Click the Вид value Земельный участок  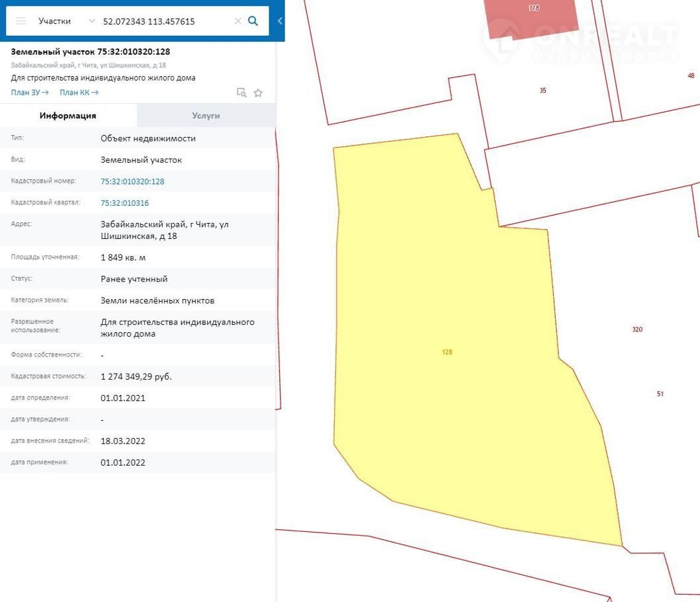point(141,159)
